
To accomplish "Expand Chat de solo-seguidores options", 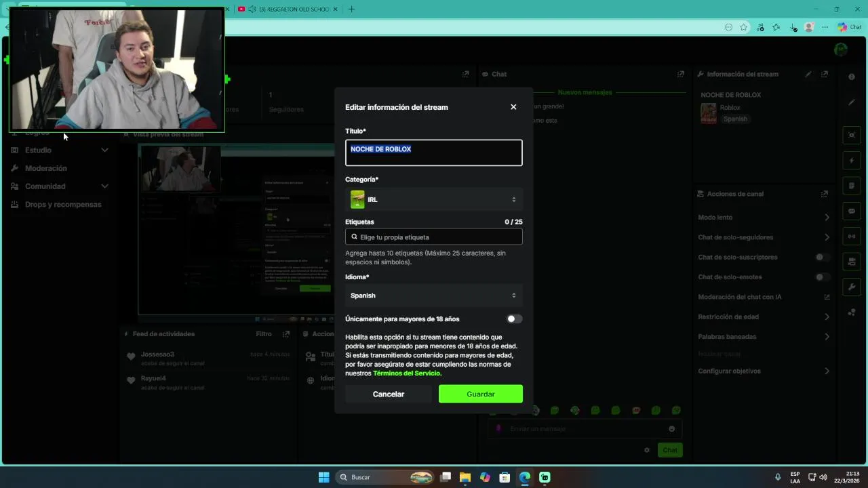I will (x=827, y=237).
